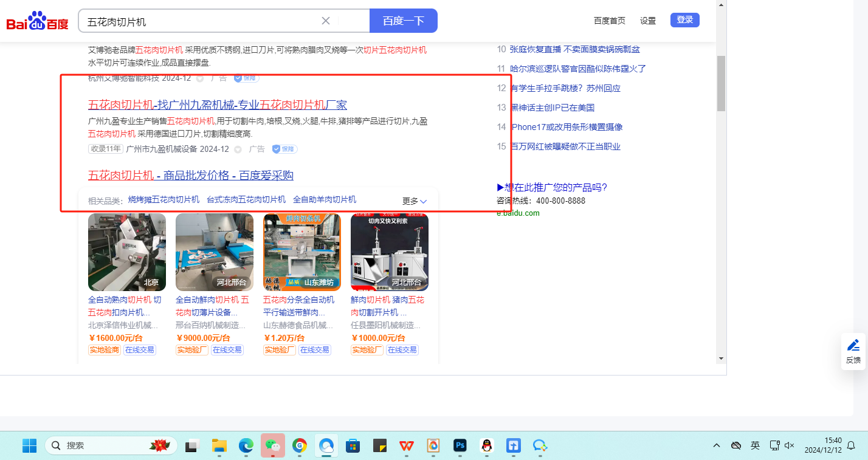Open the QQ penguin icon in taskbar

486,445
